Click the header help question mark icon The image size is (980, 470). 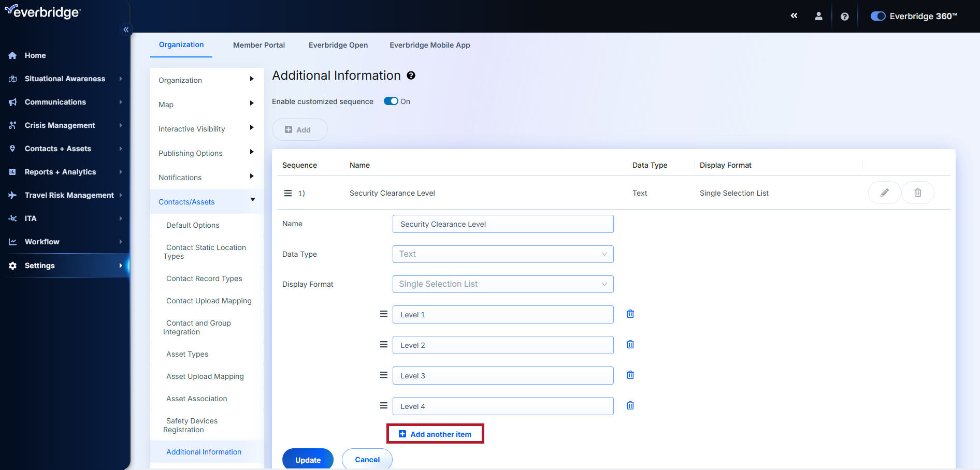(x=844, y=17)
